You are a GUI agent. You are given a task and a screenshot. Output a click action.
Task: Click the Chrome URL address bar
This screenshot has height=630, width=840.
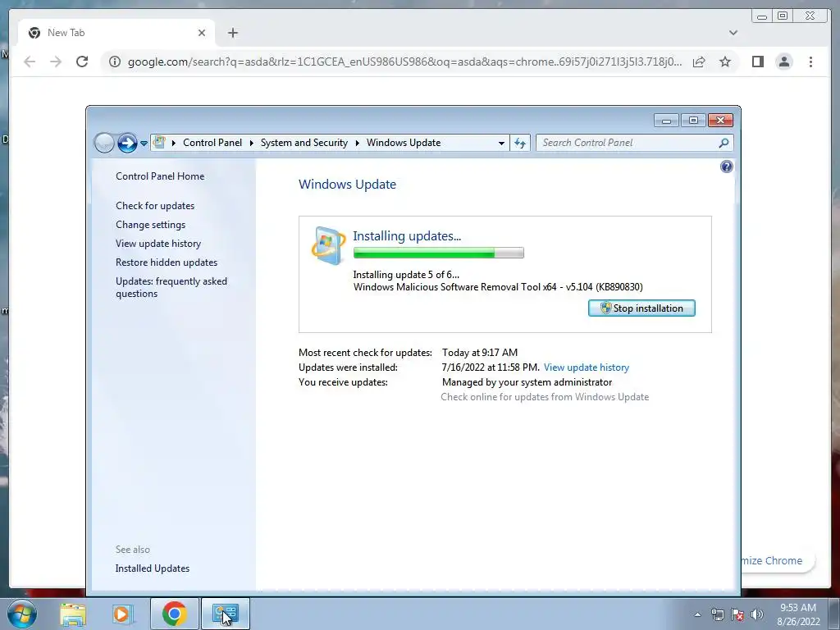point(405,62)
